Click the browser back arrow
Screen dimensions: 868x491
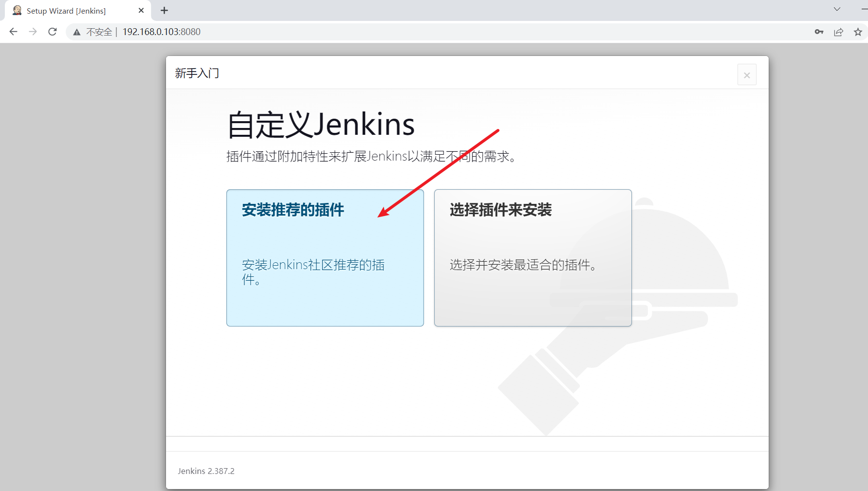13,32
